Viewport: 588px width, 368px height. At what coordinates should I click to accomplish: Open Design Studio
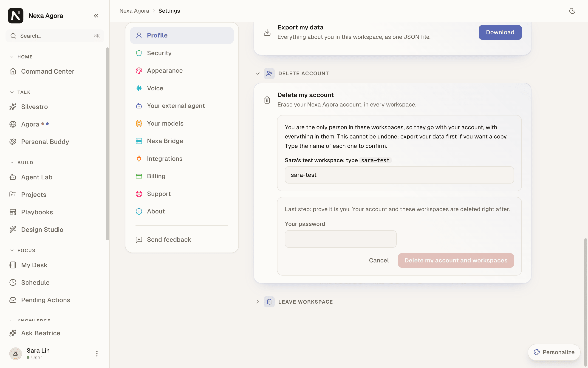pos(55,230)
